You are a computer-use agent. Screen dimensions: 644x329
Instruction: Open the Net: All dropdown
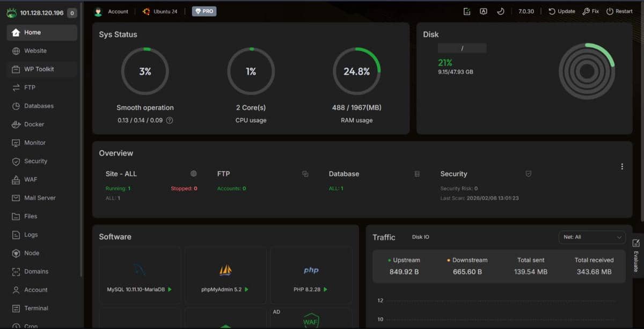[592, 237]
